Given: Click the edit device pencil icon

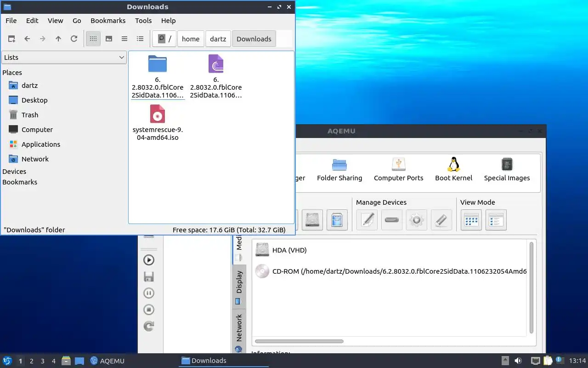Looking at the screenshot, I should pos(367,220).
